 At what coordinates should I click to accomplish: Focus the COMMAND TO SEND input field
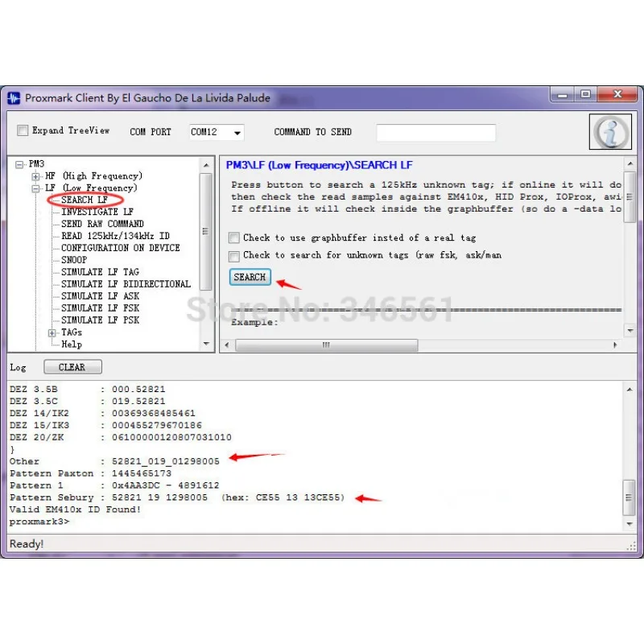tap(436, 133)
